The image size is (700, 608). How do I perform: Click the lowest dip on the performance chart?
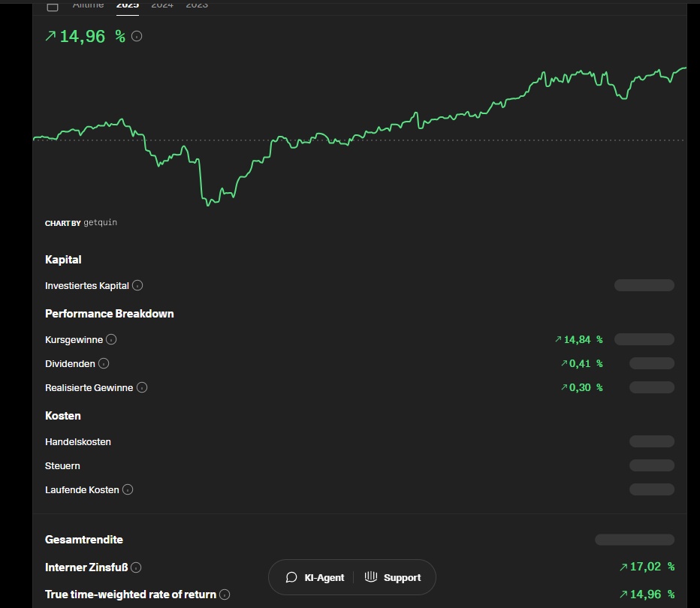click(207, 204)
